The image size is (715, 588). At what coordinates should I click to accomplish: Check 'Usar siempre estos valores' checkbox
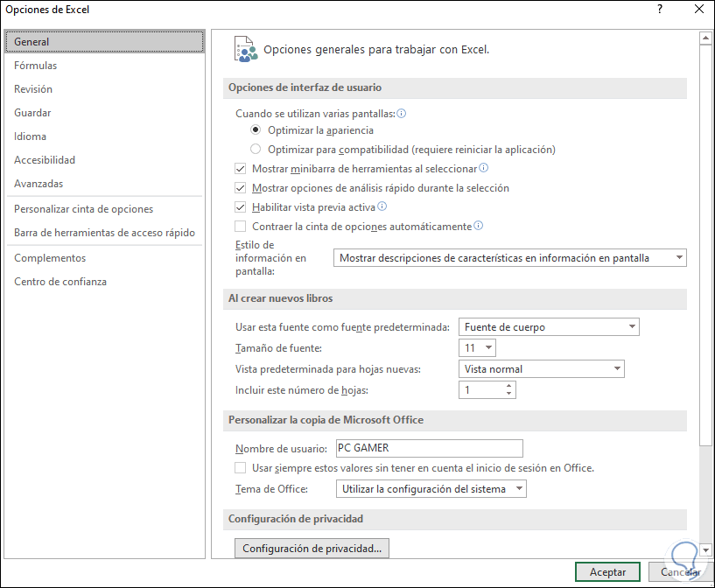coord(241,467)
